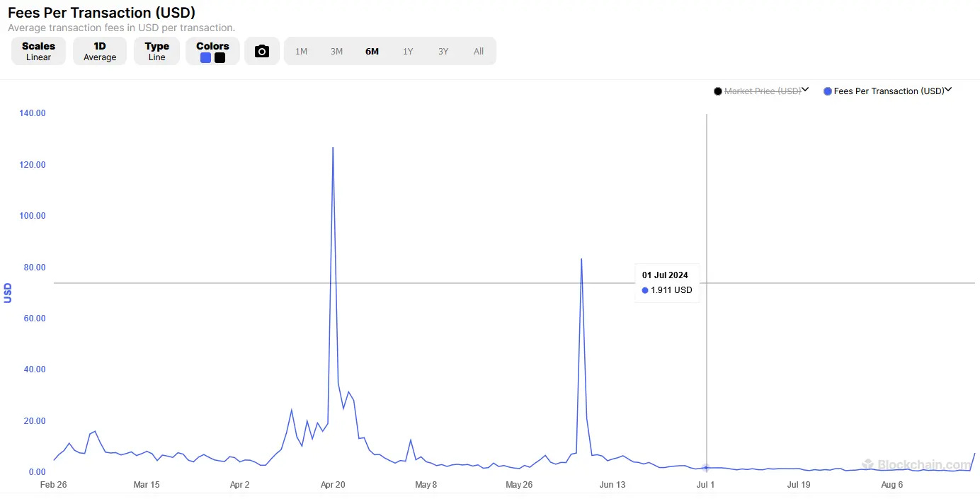Click the black color swatch

point(220,58)
